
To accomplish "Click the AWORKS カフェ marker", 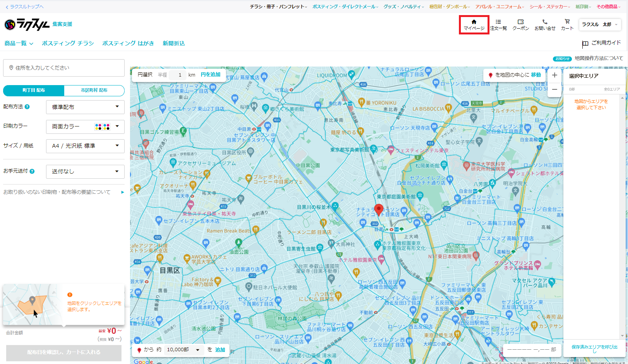I will pyautogui.click(x=187, y=258).
